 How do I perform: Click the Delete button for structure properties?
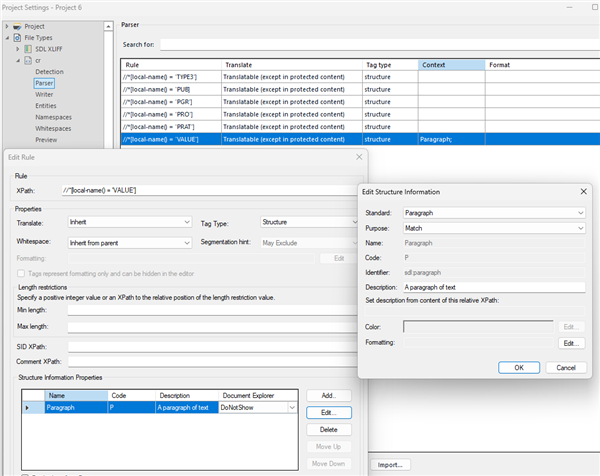[329, 429]
